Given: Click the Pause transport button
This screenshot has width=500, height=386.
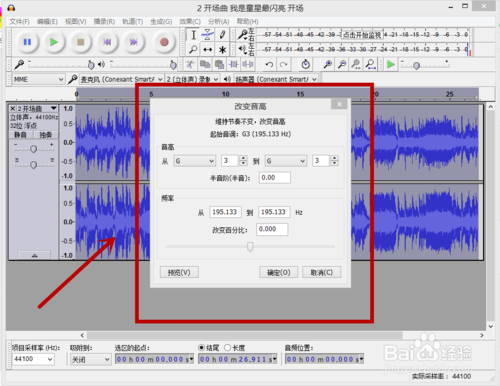Looking at the screenshot, I should (x=27, y=42).
